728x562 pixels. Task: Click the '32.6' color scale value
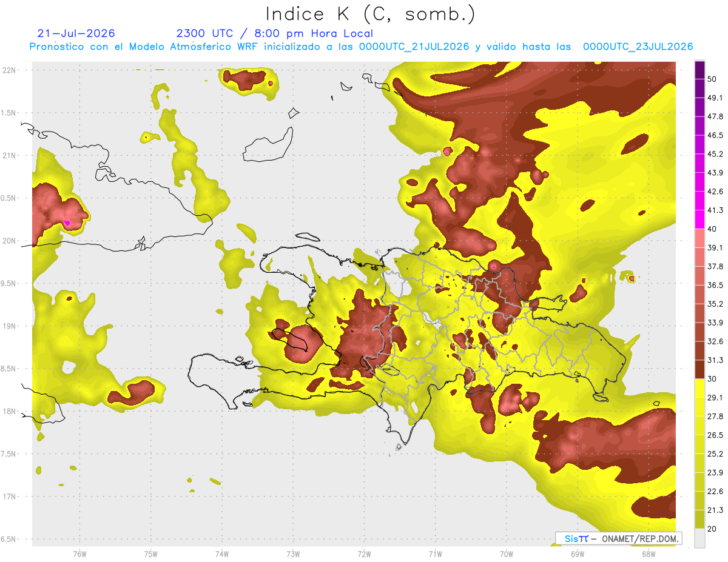tap(715, 341)
